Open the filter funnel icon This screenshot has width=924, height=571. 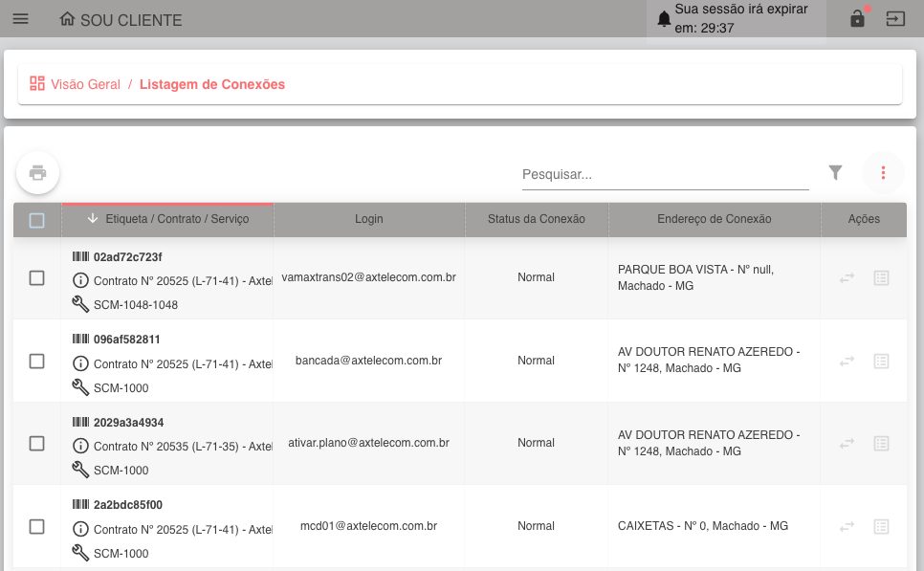tap(835, 172)
